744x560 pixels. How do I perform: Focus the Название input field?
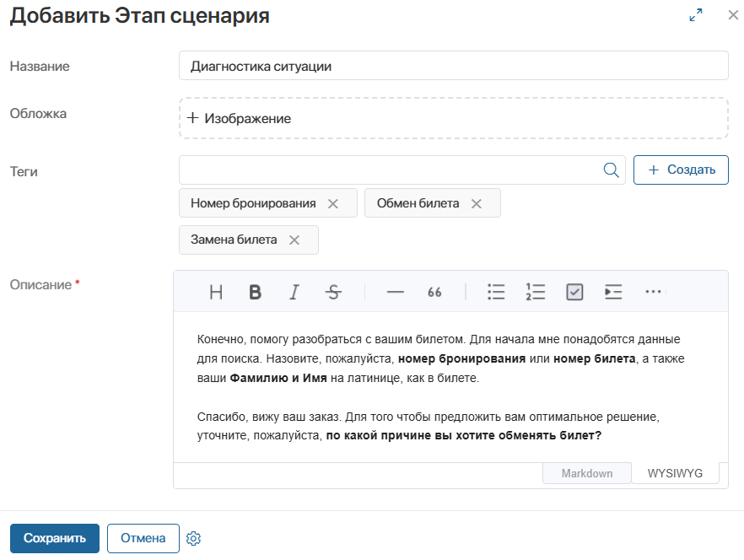454,66
